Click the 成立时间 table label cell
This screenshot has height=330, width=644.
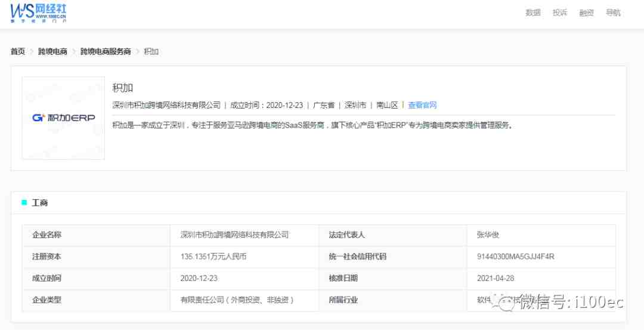tap(96, 279)
